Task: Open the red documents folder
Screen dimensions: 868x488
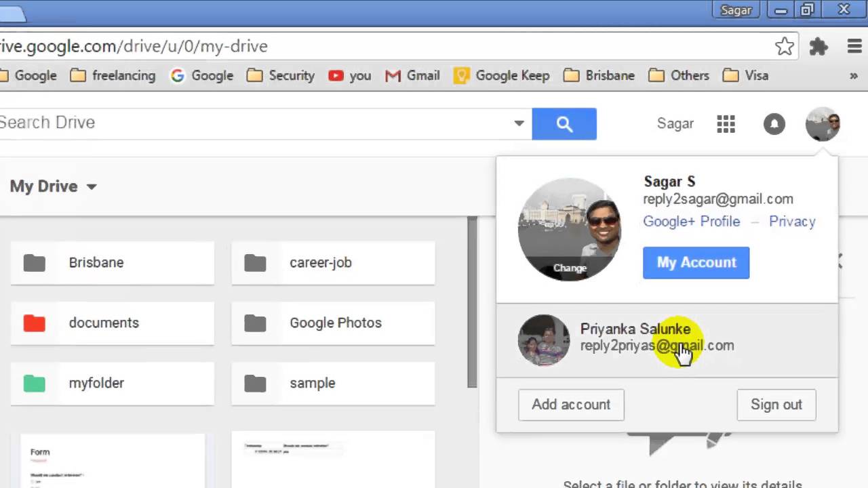Action: pos(113,323)
